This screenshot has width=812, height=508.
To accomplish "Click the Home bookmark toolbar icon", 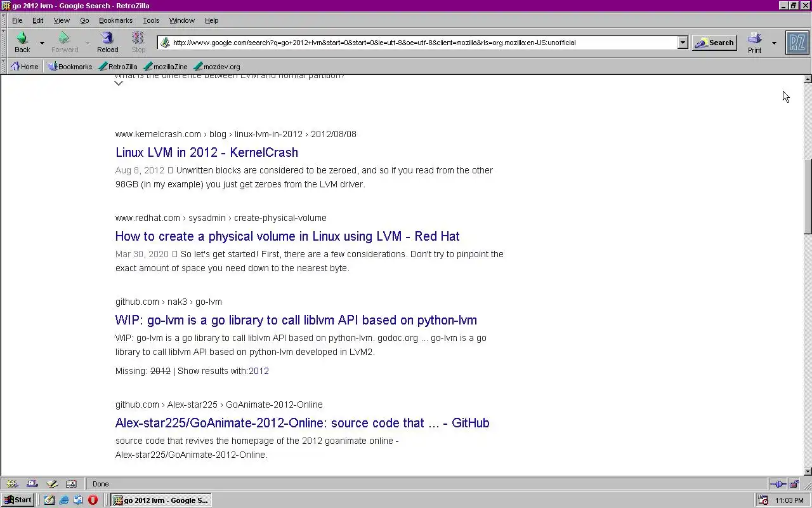I will click(x=24, y=66).
